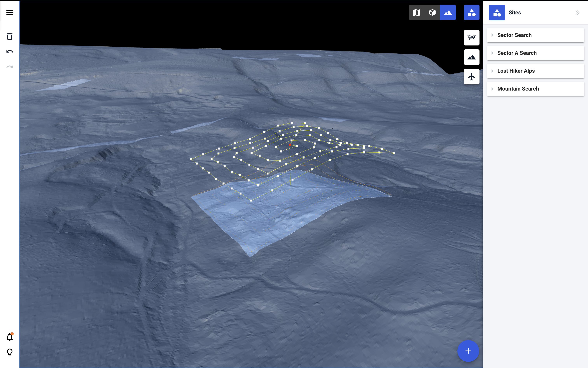588x368 pixels.
Task: Click the undo arrow icon
Action: (x=10, y=51)
